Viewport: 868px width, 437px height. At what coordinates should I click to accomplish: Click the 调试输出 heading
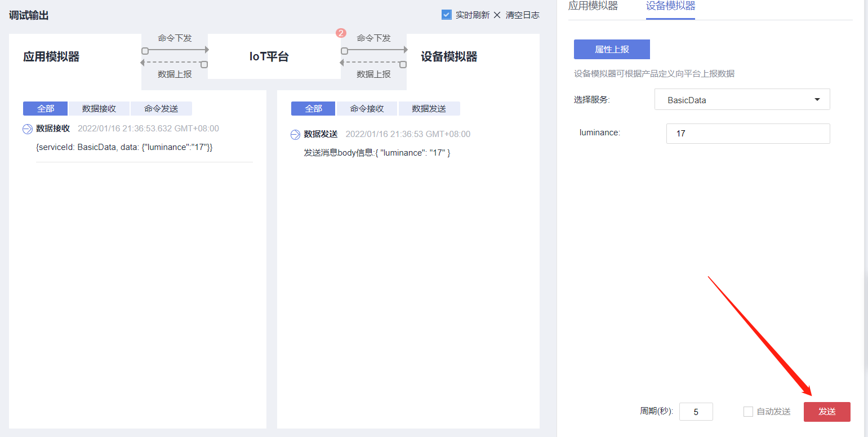click(29, 15)
